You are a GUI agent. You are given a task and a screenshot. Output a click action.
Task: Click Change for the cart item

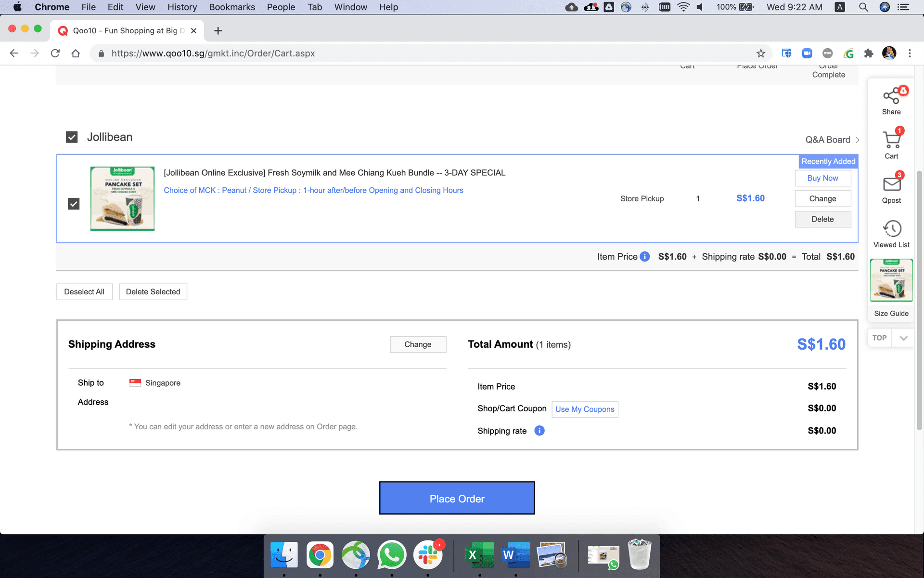[x=822, y=198]
